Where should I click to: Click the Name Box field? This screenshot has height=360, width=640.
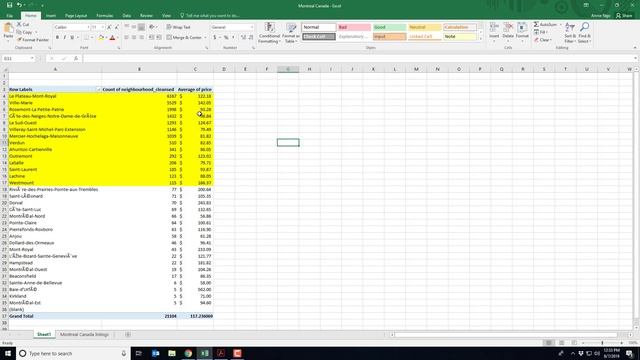click(x=18, y=58)
